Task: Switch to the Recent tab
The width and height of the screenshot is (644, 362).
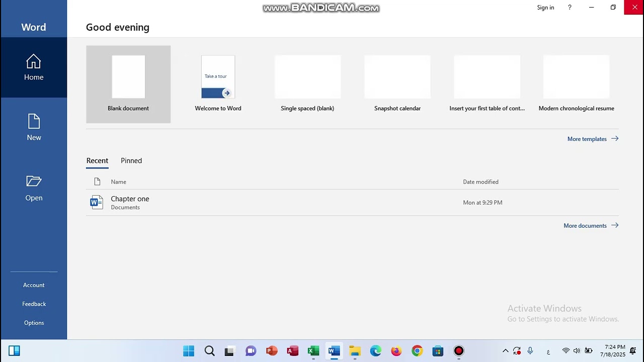Action: [x=97, y=161]
